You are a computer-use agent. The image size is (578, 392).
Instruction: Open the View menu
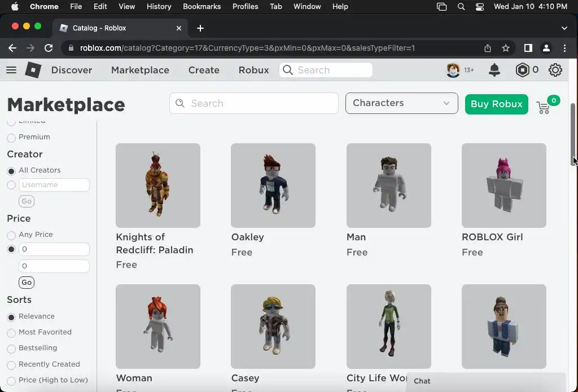(x=127, y=7)
